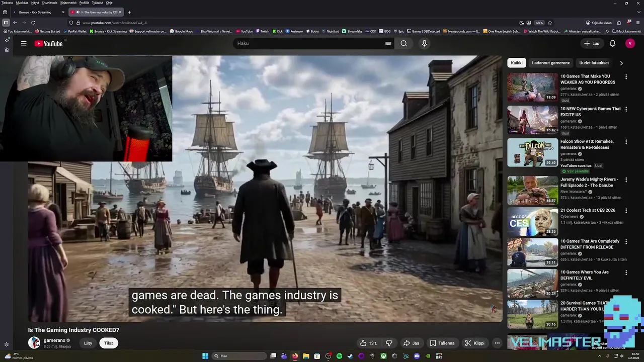Close the Browse - Kick Streaming tab
The image size is (644, 362).
tap(63, 12)
